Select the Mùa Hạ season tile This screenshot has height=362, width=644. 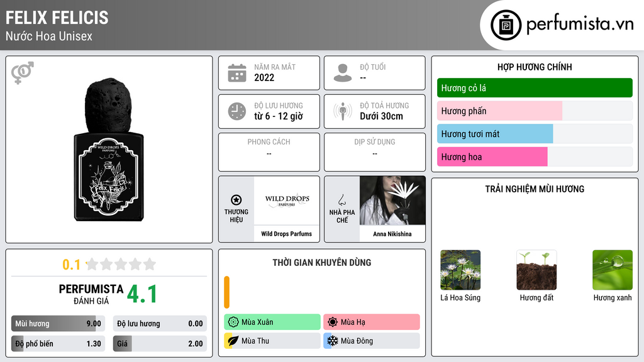pyautogui.click(x=372, y=322)
